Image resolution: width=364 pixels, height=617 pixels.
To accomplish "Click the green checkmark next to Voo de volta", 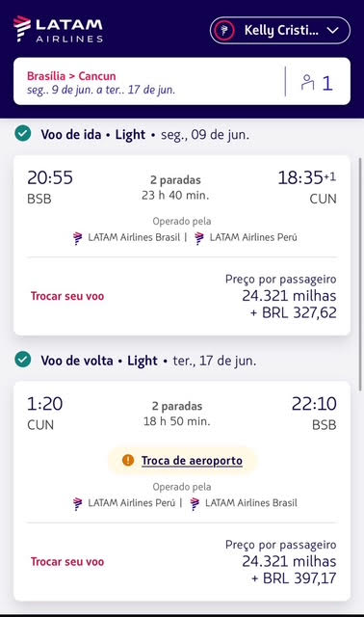I will pyautogui.click(x=23, y=360).
